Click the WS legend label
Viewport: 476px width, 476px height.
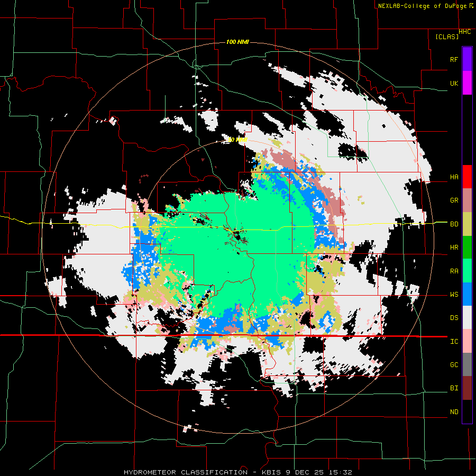454,295
